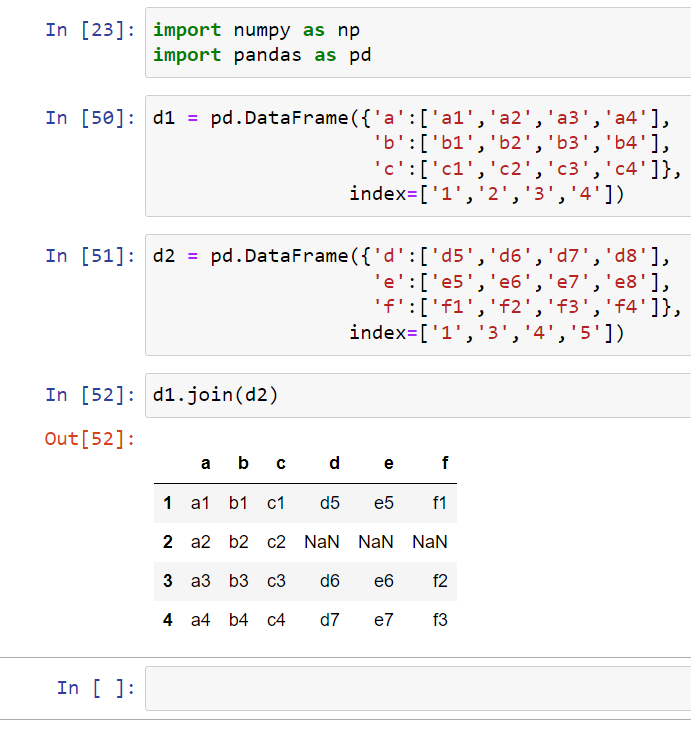
Task: Click table cell 'e6'
Action: 384,581
